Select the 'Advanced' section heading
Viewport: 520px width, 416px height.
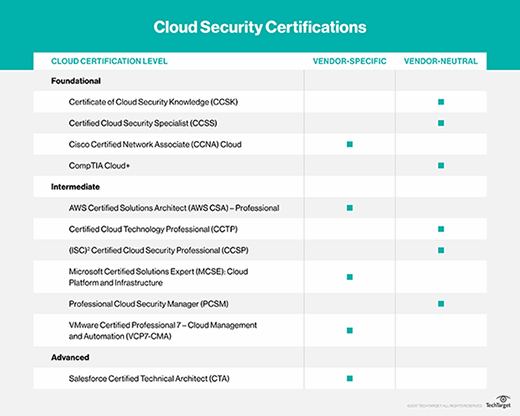(x=70, y=357)
